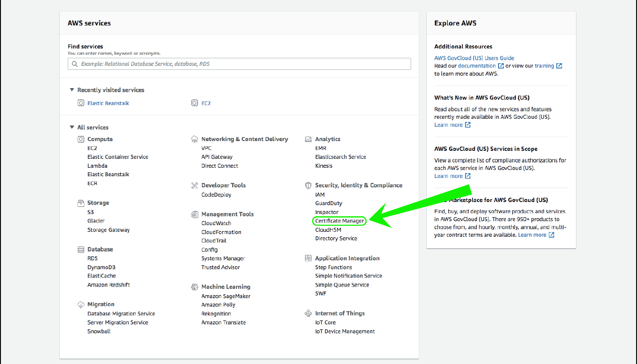Click the Developer Tools category icon
The image size is (637, 364).
point(195,186)
